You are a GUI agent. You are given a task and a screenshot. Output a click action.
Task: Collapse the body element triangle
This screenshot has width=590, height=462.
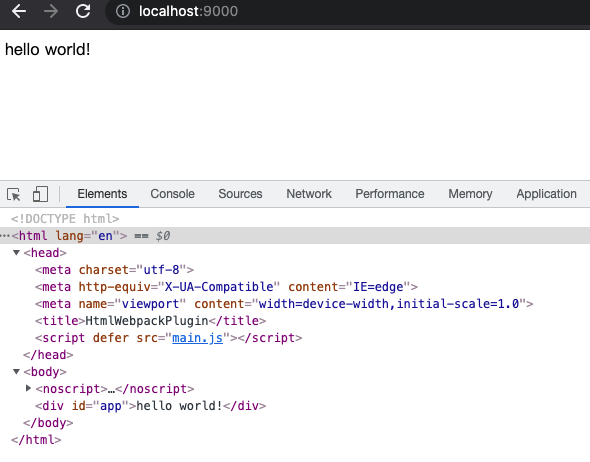(x=17, y=372)
